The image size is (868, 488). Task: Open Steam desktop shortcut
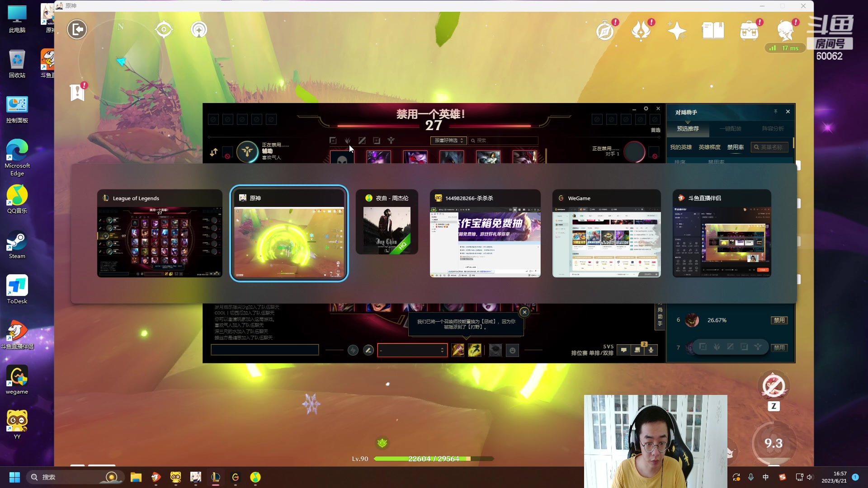pos(17,245)
